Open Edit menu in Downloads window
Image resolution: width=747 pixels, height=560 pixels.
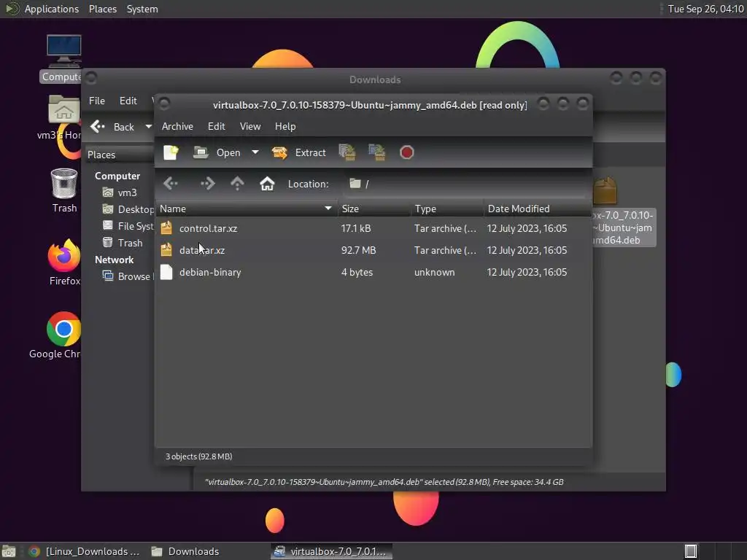(x=128, y=101)
